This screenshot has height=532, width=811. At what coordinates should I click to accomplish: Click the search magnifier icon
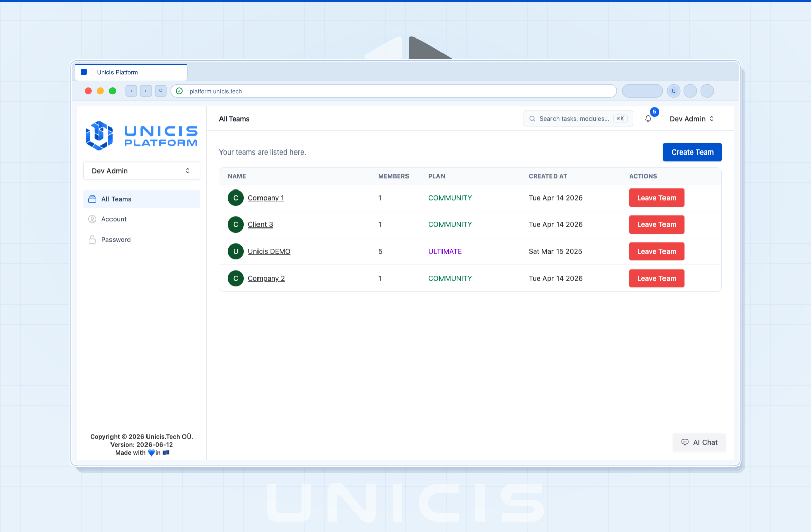pos(532,119)
